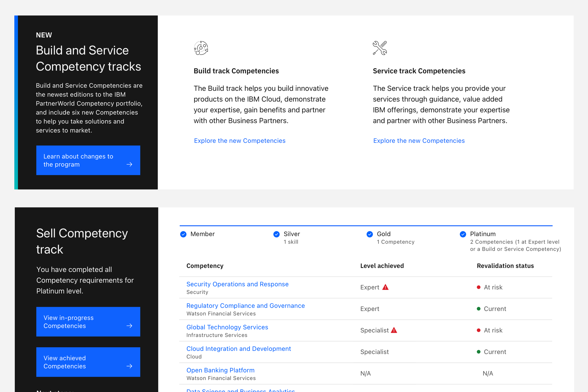This screenshot has height=392, width=588.
Task: Click the Service track wrench-and-screwdriver icon
Action: (x=380, y=48)
